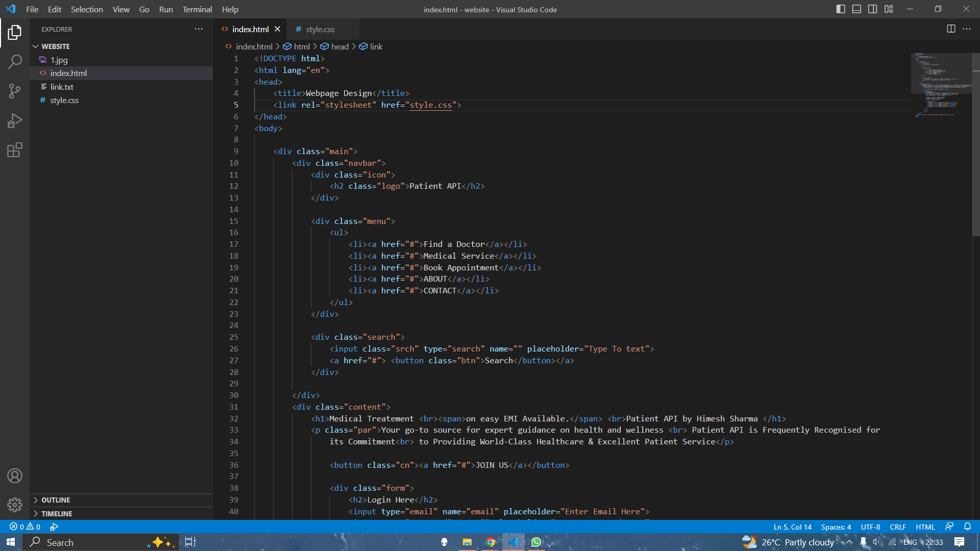Open the Extensions view
The width and height of the screenshot is (980, 551).
pos(15,150)
